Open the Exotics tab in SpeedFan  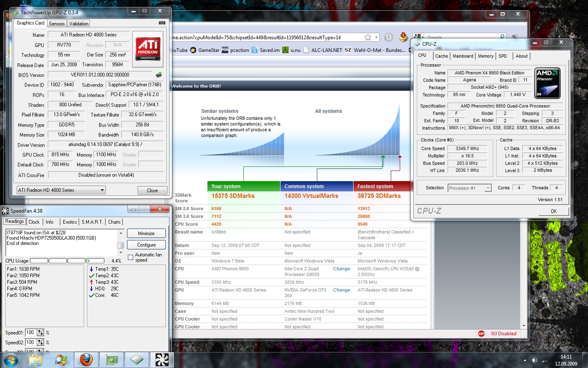(x=70, y=222)
